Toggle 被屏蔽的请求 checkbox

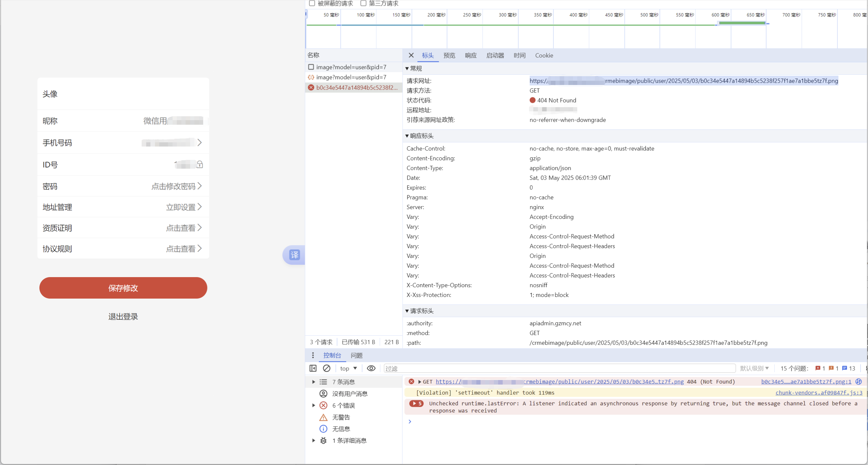(x=312, y=3)
